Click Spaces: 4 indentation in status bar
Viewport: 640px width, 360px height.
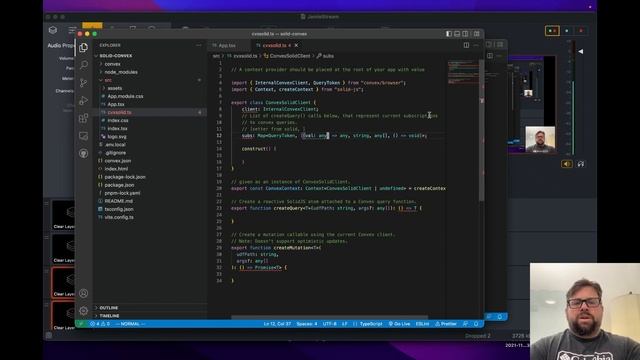307,324
